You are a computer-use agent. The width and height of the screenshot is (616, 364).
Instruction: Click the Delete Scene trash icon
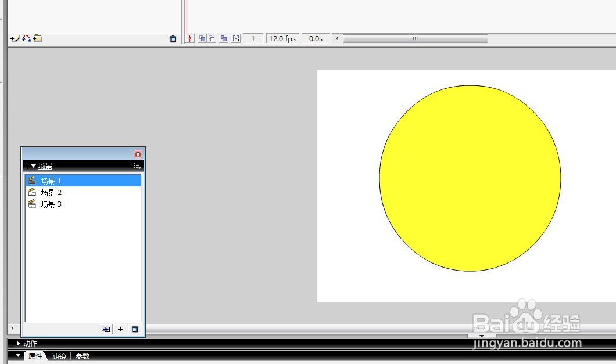(x=135, y=329)
